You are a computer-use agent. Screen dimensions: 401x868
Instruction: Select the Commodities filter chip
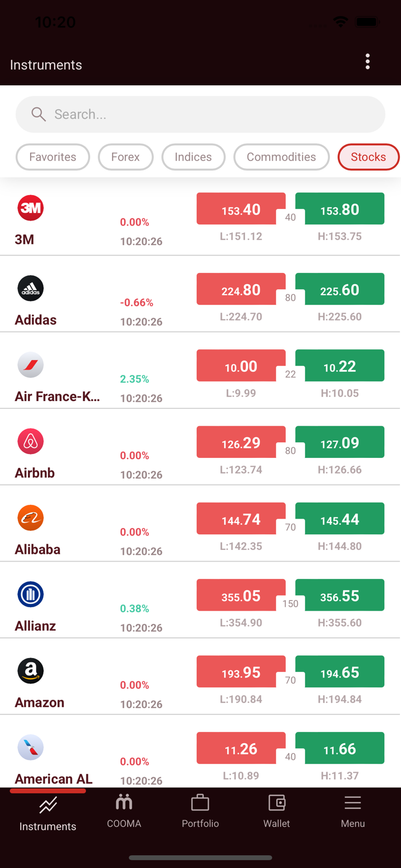click(281, 157)
